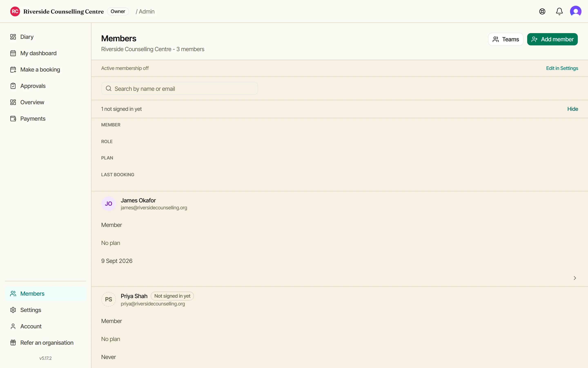The width and height of the screenshot is (588, 368).
Task: Click the PS avatar of Priya Shah
Action: [x=108, y=299]
